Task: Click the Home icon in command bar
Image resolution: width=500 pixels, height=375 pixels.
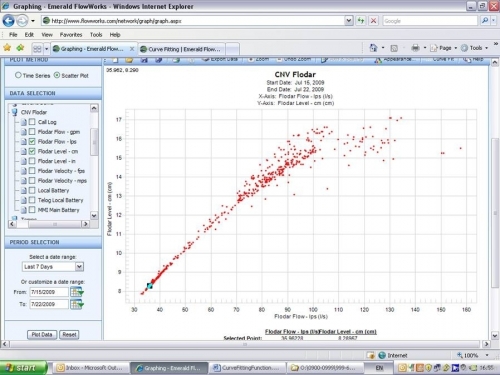Action: (x=373, y=48)
